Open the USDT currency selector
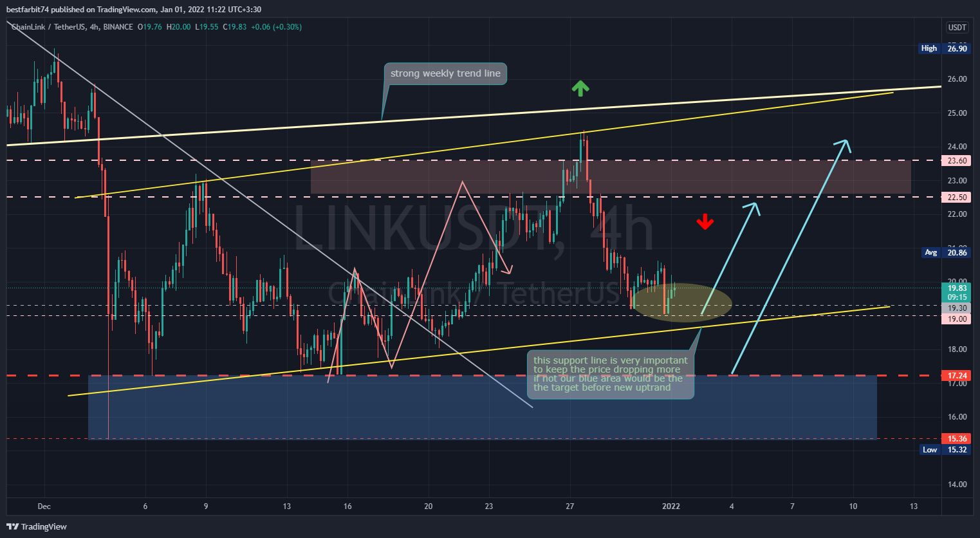This screenshot has width=980, height=538. click(957, 27)
